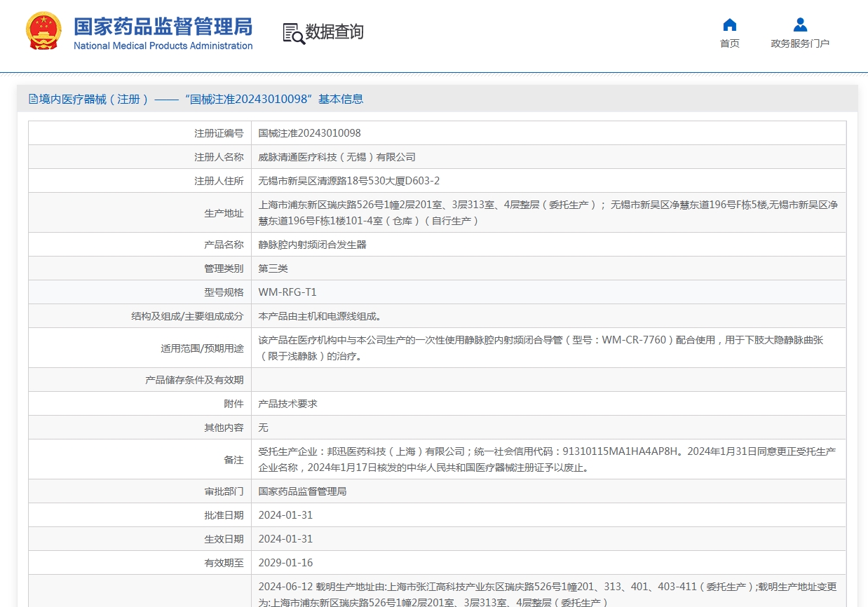Select product name 静脉腔内射频闭合发生器
The image size is (868, 607).
click(x=312, y=245)
